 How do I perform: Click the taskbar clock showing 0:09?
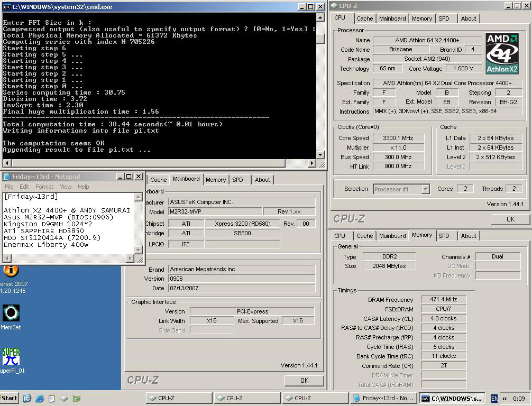click(x=519, y=399)
